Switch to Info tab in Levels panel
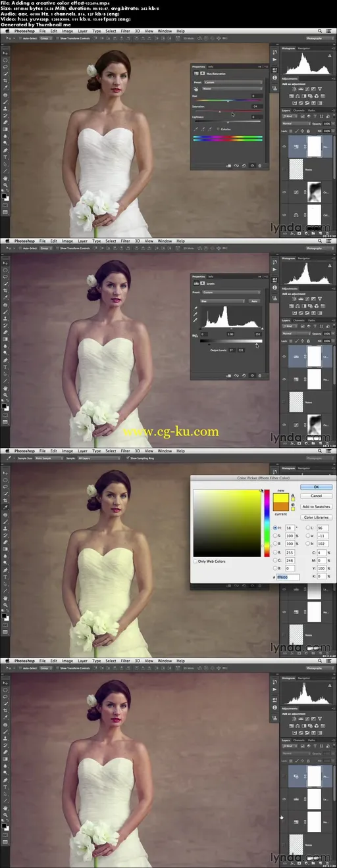337x868 pixels. point(211,277)
